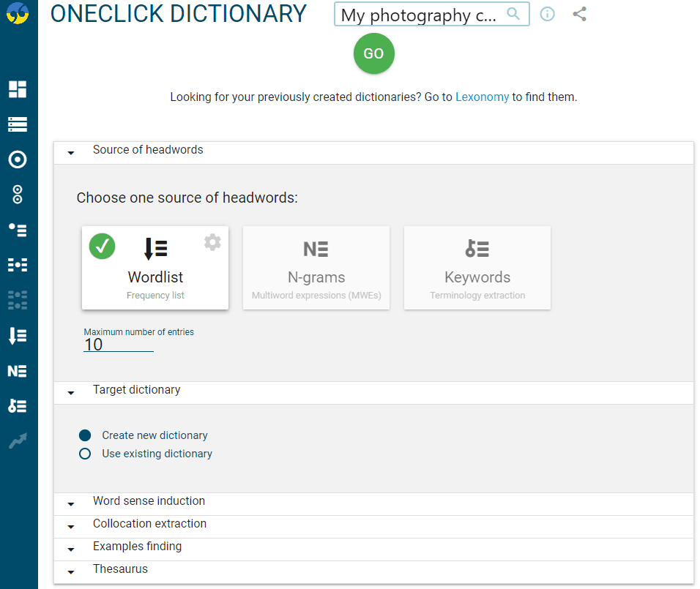Screen dimensions: 700x589
Task: Select Use existing dictionary radio button
Action: click(85, 454)
